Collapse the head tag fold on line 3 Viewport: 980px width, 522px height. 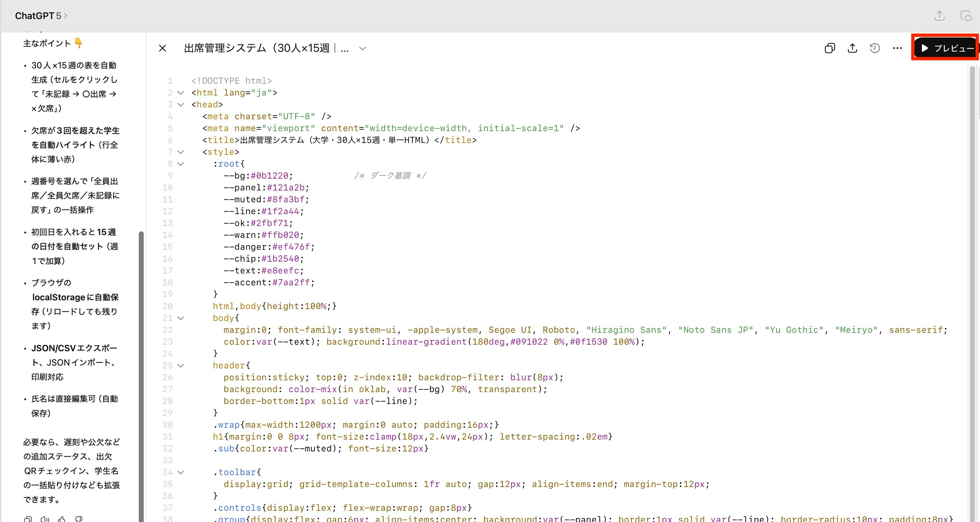(181, 105)
